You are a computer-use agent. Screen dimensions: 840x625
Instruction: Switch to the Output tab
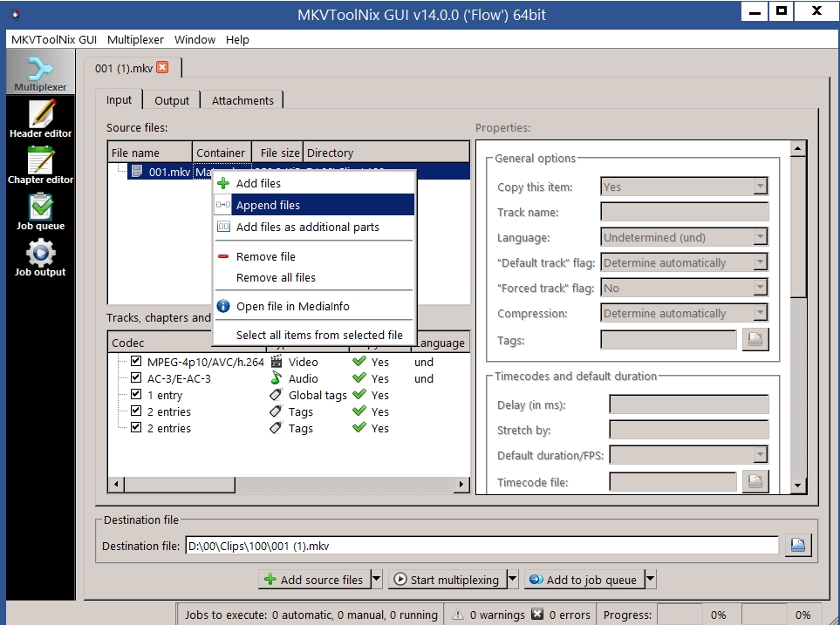172,100
